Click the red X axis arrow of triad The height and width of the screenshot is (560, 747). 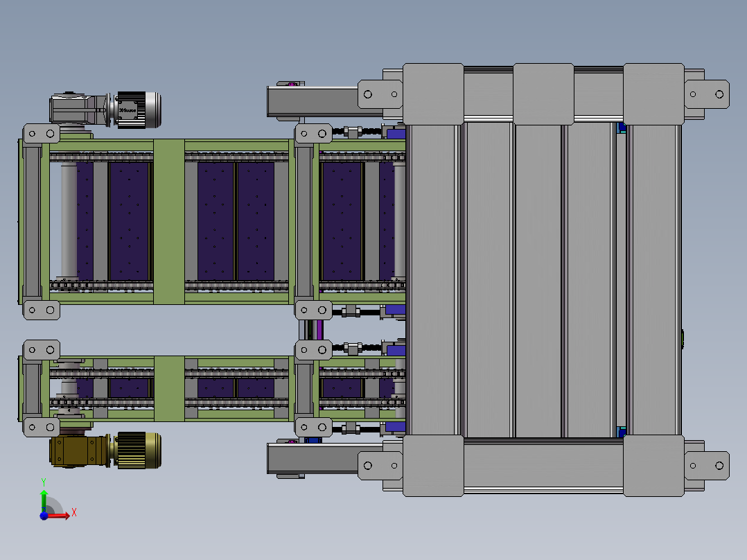pos(60,515)
